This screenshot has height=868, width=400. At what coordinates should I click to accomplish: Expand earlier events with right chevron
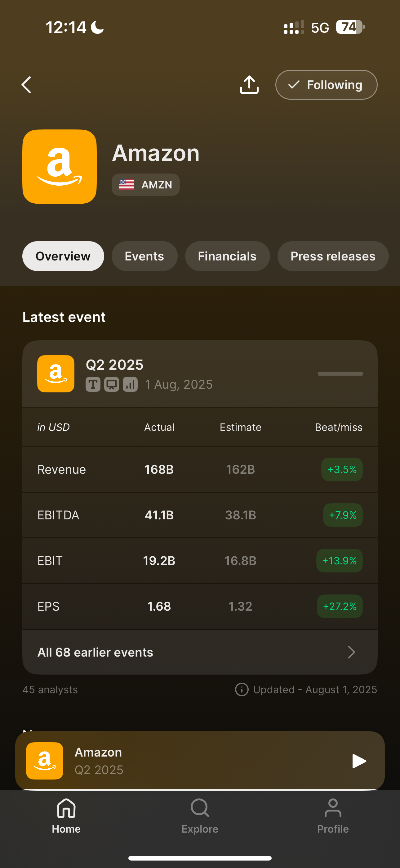(x=352, y=652)
